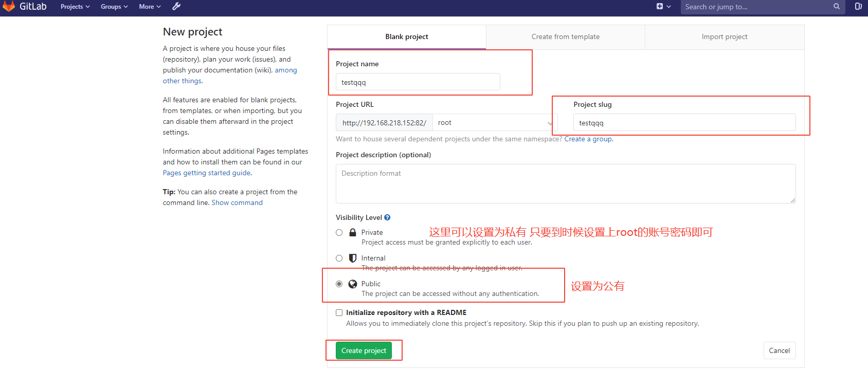Click the Internal shield icon
868x390 pixels.
(353, 258)
